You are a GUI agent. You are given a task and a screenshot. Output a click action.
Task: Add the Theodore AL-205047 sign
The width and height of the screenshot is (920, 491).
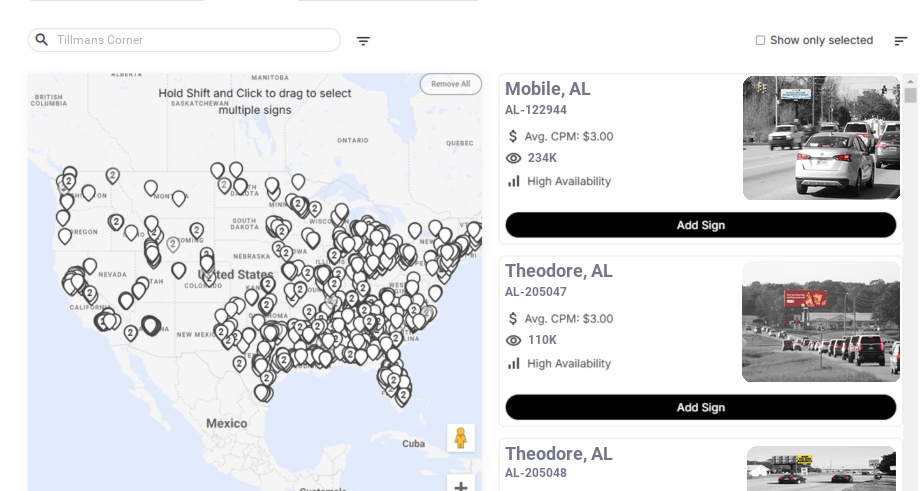(700, 407)
